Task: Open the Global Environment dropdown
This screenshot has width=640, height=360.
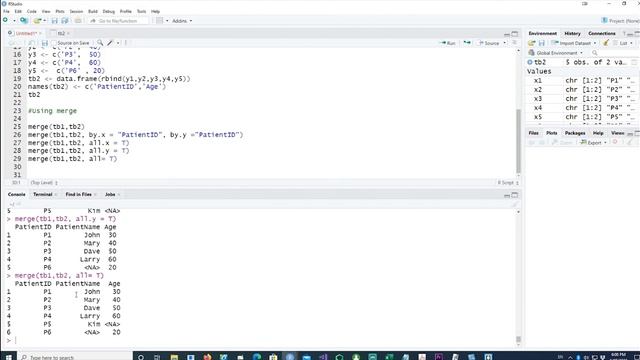Action: click(x=556, y=53)
